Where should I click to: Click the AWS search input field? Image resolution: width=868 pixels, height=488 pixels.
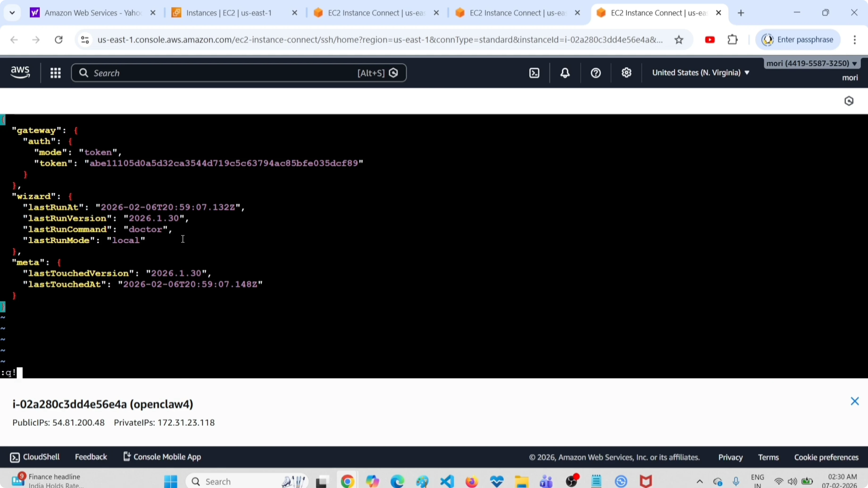[x=222, y=73]
